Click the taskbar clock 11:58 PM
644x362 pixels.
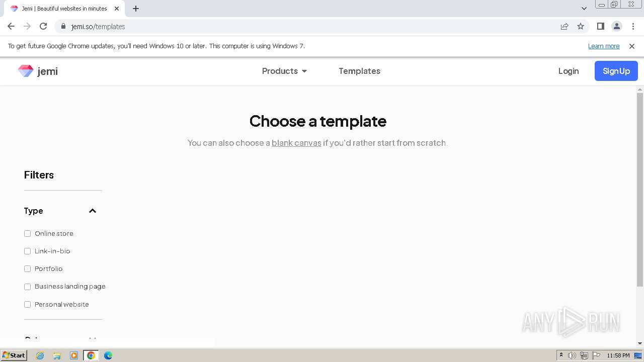(x=618, y=355)
